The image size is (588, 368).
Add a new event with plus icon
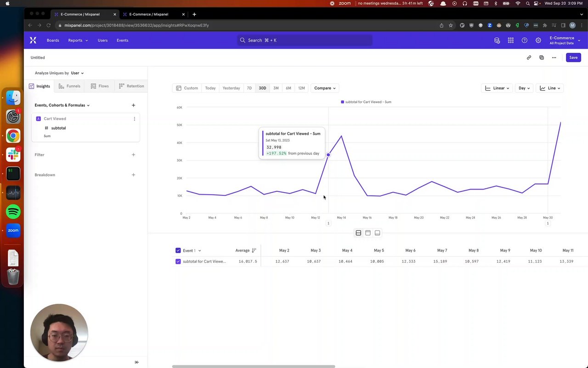coord(133,105)
